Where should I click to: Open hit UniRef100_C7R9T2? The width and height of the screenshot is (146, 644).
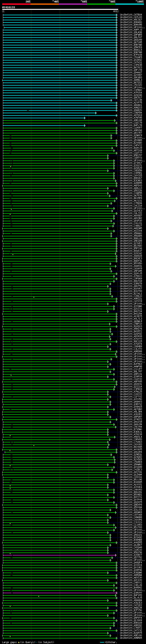tap(131, 628)
